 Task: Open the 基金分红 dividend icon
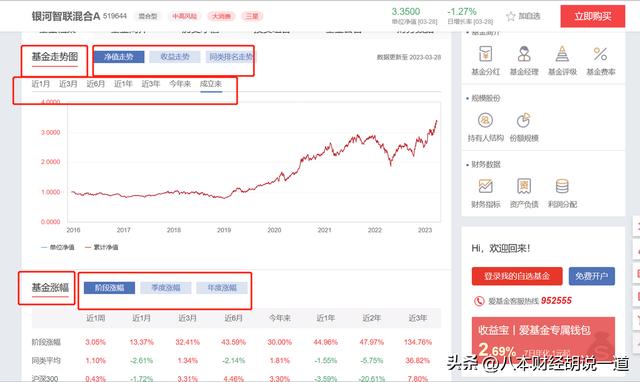[x=485, y=53]
